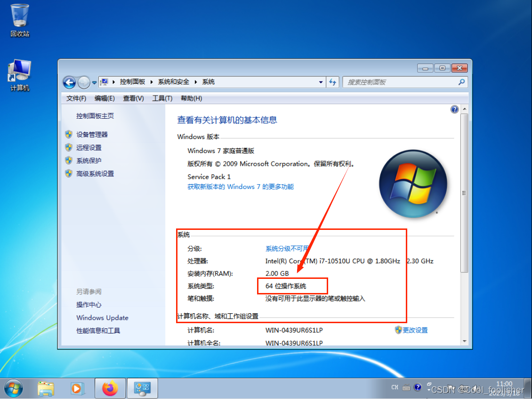Viewport: 532px width, 399px height.
Task: Select the text Service Pack 1
Action: [x=209, y=177]
